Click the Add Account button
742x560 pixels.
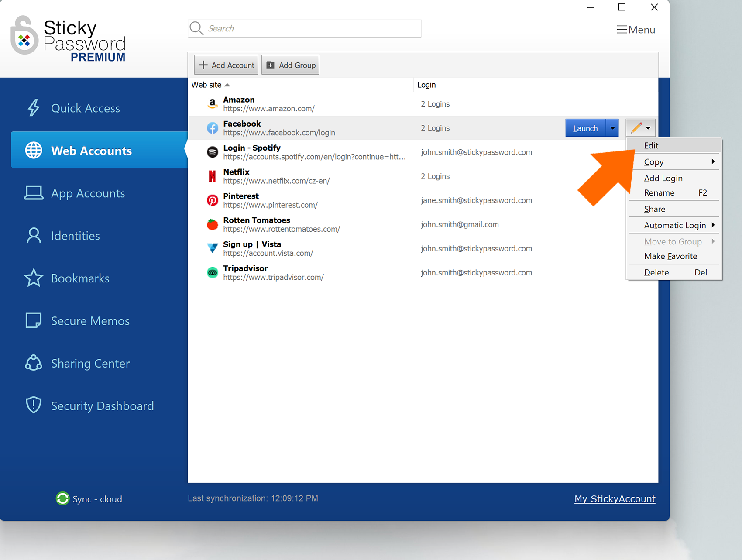point(226,65)
